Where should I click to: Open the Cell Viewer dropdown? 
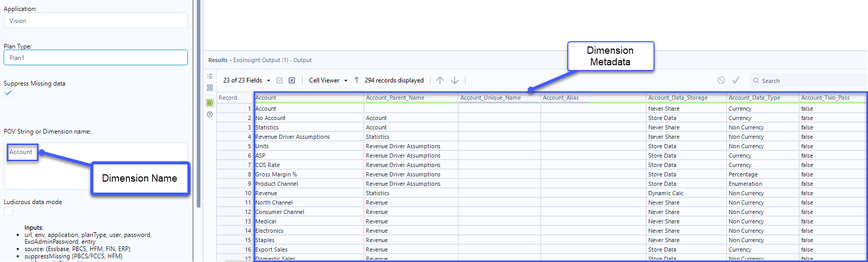click(328, 80)
